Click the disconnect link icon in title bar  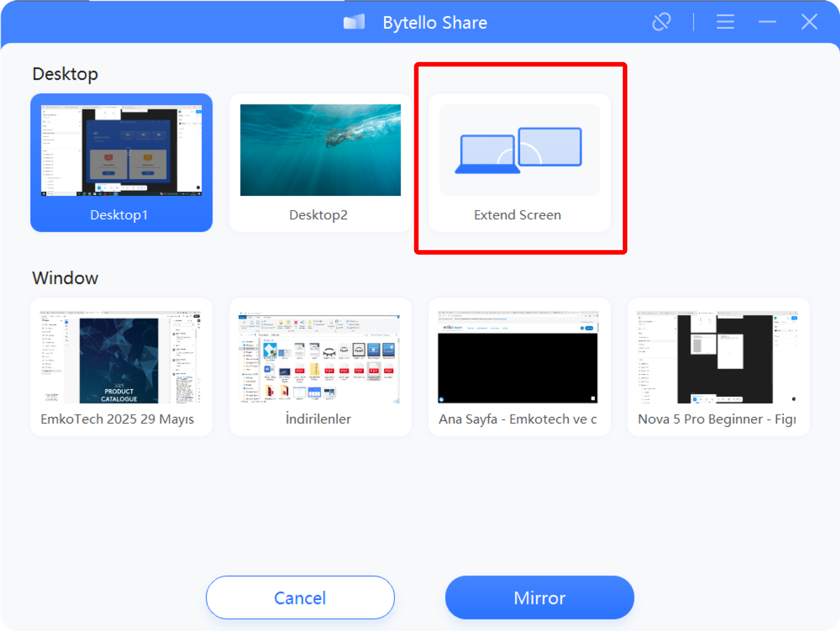661,22
